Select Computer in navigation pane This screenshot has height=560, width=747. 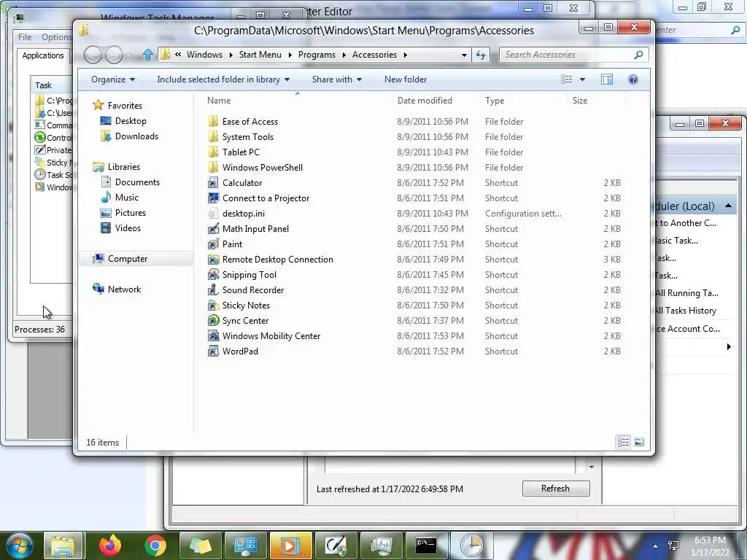[x=128, y=259]
